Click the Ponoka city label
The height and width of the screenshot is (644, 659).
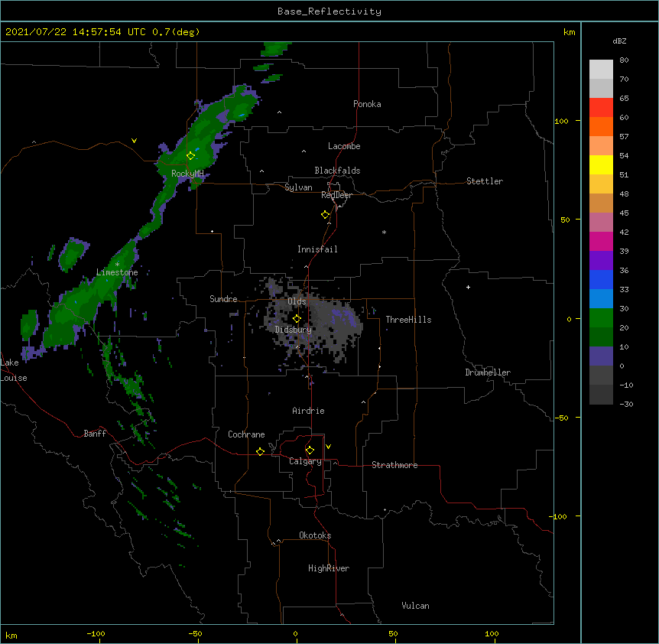(367, 104)
